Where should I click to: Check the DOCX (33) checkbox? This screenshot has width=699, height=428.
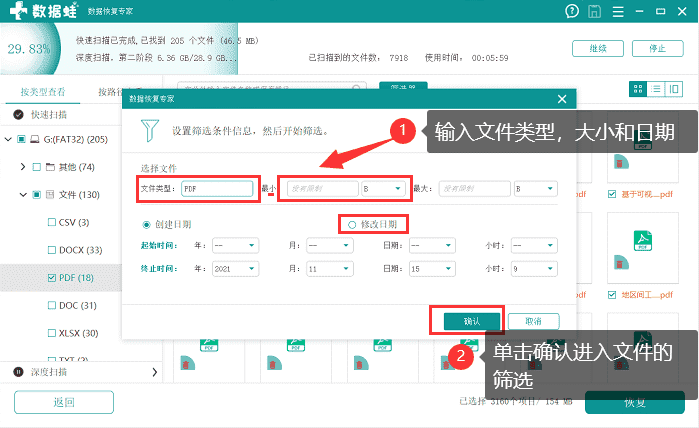coord(52,250)
